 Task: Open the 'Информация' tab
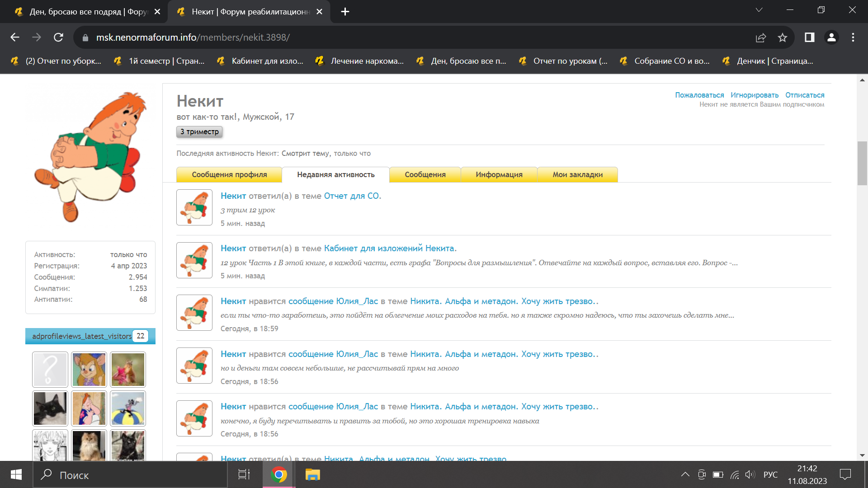pyautogui.click(x=499, y=175)
